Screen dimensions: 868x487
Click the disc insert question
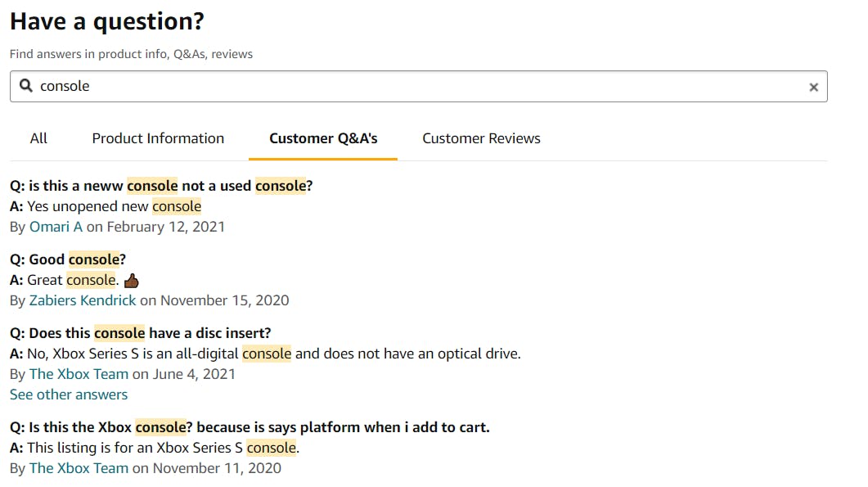pos(140,333)
